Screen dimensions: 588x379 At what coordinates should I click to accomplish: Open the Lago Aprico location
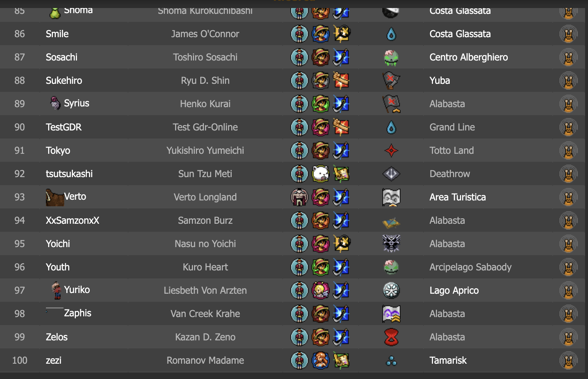click(454, 290)
